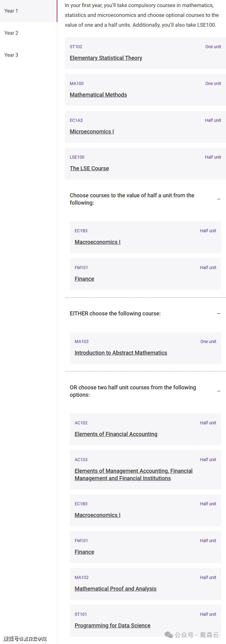Collapse the 'OR choose two half unit' section
226x644 pixels.
point(219,391)
